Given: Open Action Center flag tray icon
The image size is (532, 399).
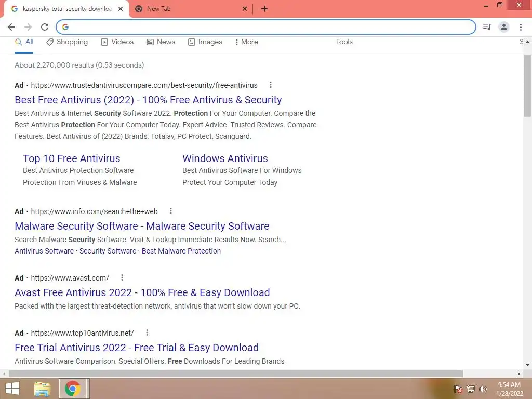Looking at the screenshot, I should click(x=458, y=389).
